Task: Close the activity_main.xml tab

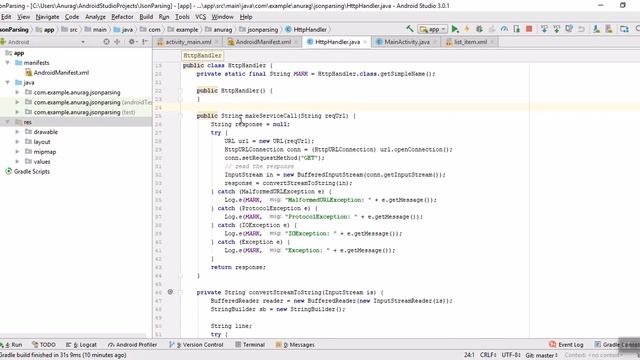Action: pyautogui.click(x=216, y=42)
